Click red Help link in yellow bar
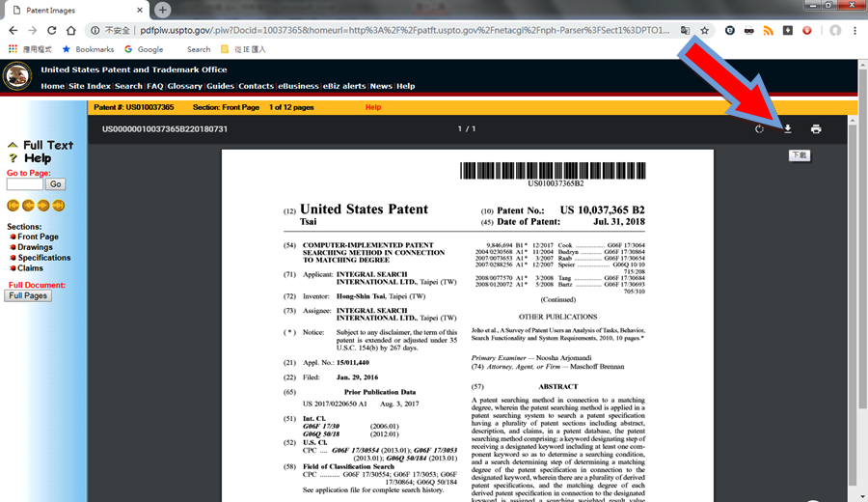This screenshot has height=502, width=868. [373, 107]
